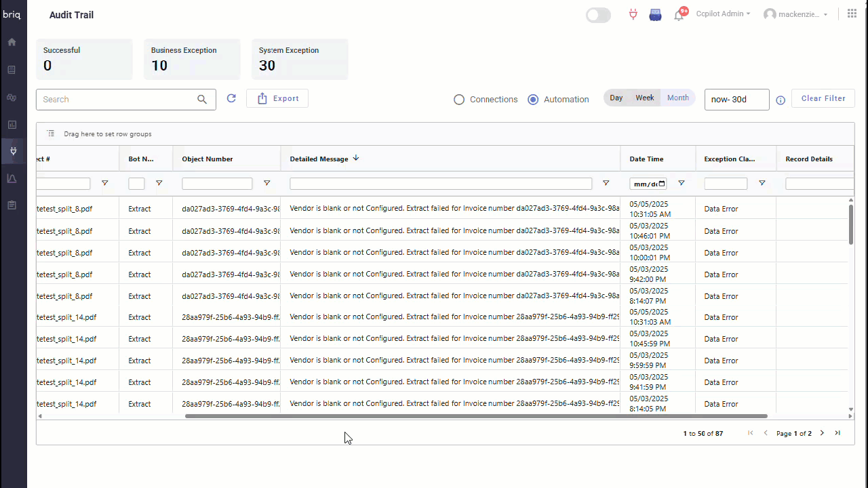
Task: Open the Home icon in sidebar
Action: [12, 42]
